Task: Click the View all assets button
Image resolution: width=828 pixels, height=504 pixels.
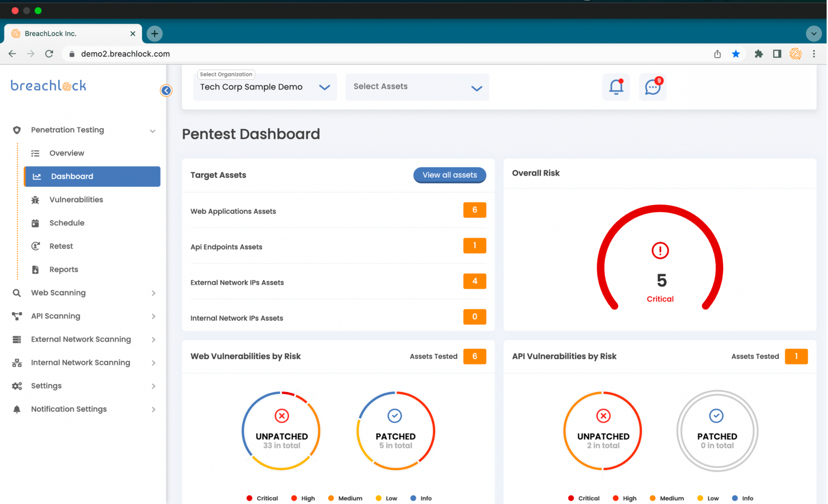Action: (449, 175)
